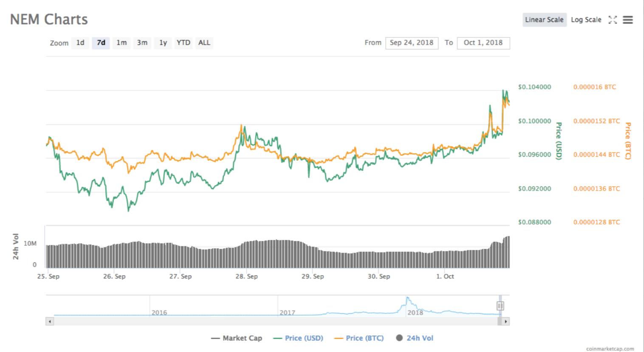Viewport: 644px width, 352px height.
Task: Toggle Price (BTC) series in legend
Action: [x=359, y=338]
